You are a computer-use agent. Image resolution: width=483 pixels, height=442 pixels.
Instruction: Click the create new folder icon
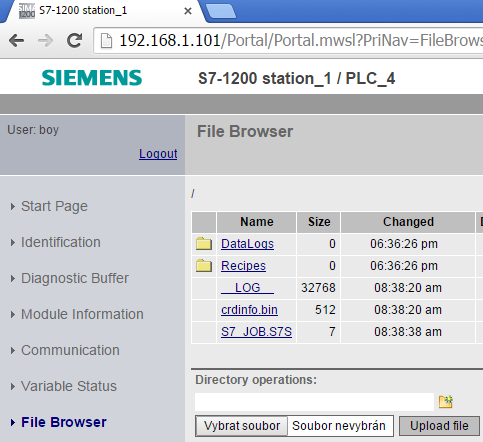coord(446,402)
